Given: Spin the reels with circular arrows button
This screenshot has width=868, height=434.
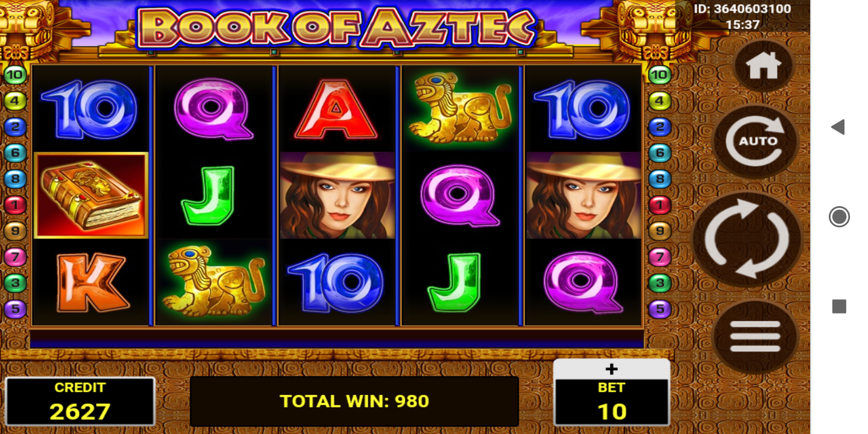Looking at the screenshot, I should [747, 239].
